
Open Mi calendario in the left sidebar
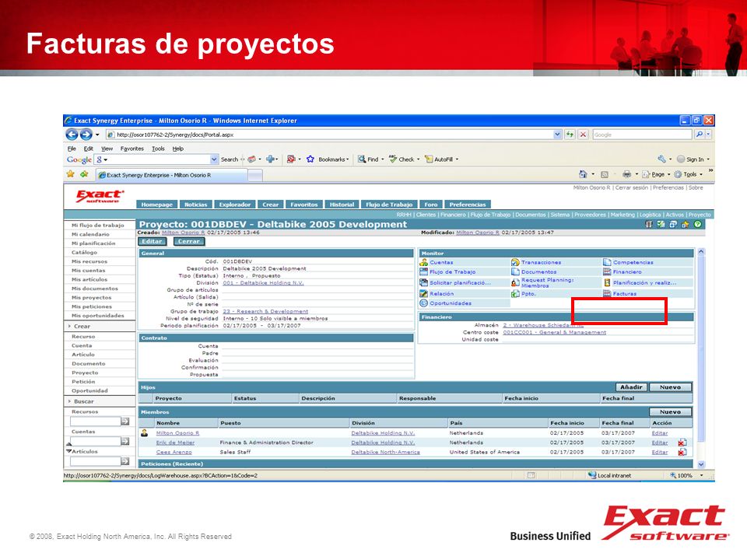pyautogui.click(x=90, y=234)
